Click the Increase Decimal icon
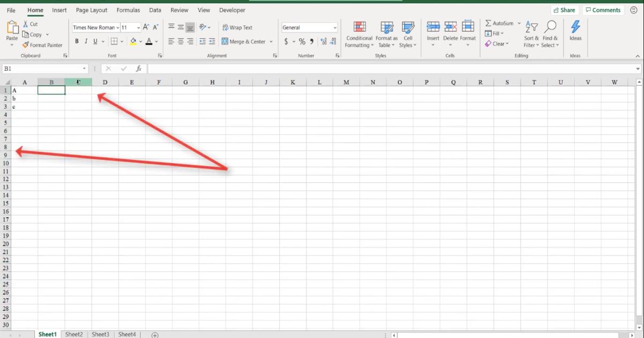This screenshot has height=338, width=644. (x=324, y=41)
